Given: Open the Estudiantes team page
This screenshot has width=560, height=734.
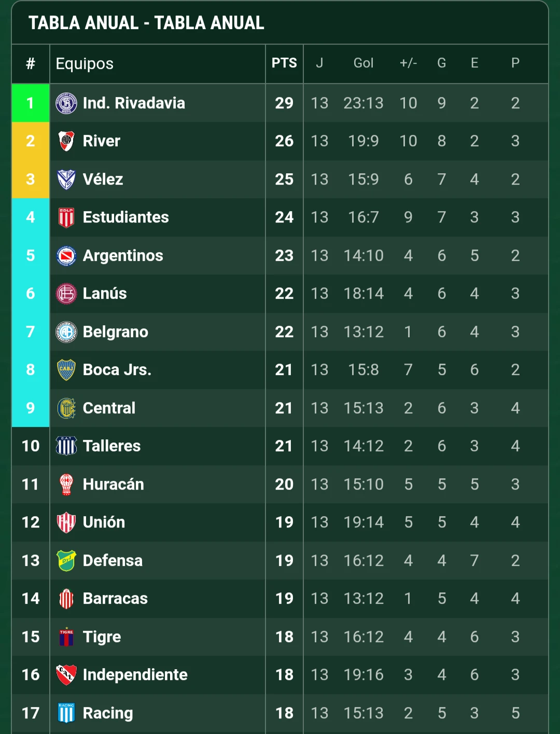Looking at the screenshot, I should pyautogui.click(x=126, y=217).
